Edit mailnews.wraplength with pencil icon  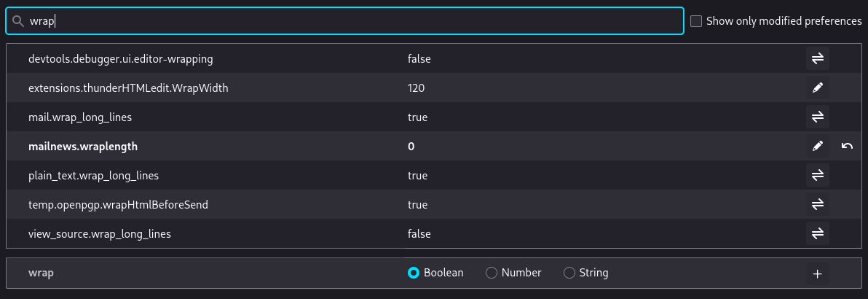pyautogui.click(x=818, y=147)
